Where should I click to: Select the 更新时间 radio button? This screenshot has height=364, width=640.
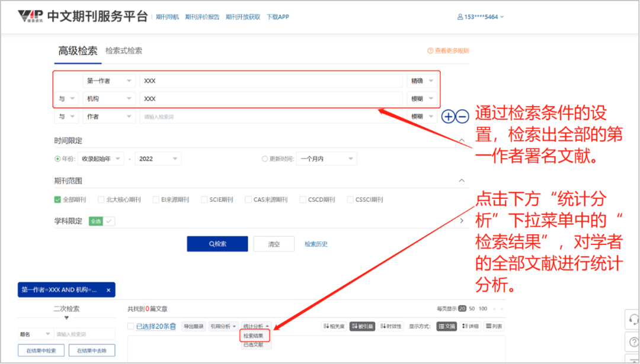[265, 159]
